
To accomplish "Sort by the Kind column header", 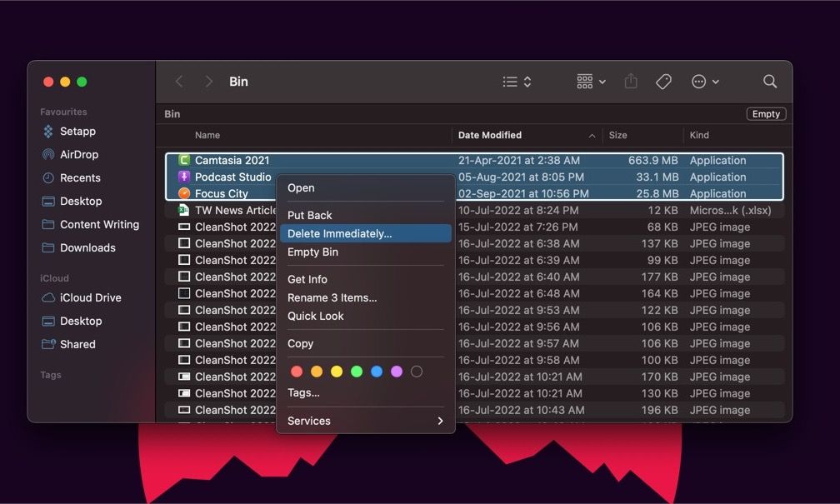I will (x=699, y=135).
